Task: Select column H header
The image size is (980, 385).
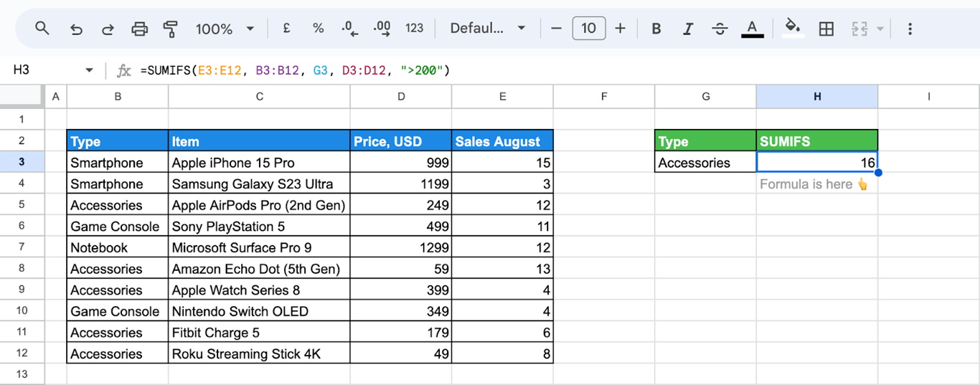Action: coord(817,96)
